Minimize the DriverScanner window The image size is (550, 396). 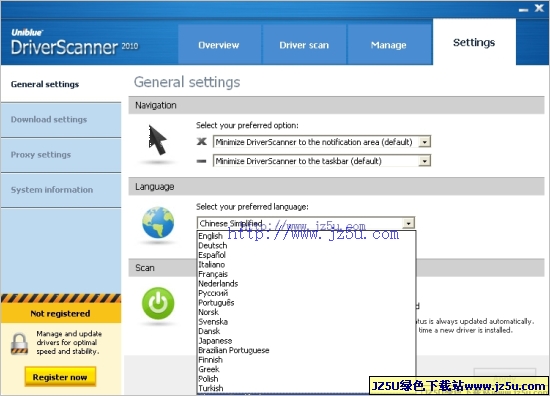coord(523,9)
